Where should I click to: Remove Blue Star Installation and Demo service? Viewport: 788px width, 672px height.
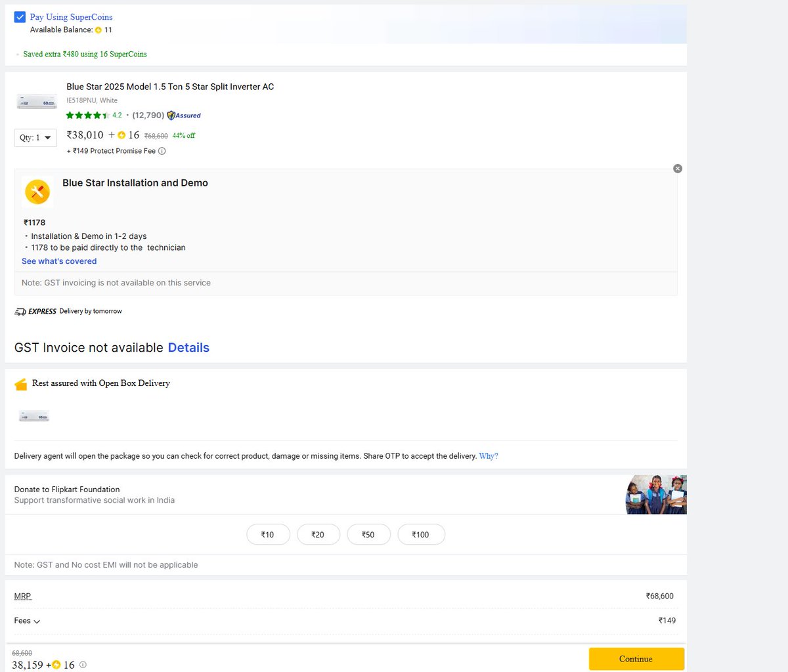[x=678, y=169]
